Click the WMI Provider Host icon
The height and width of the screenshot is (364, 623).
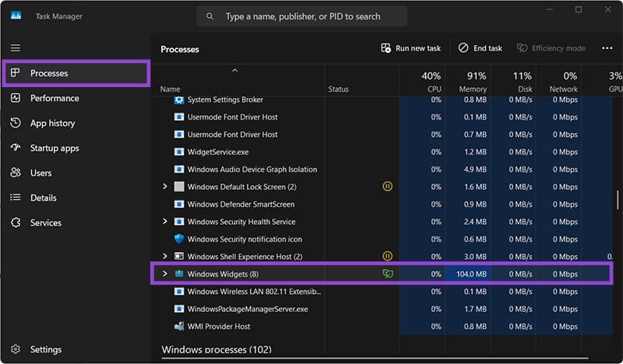[179, 327]
